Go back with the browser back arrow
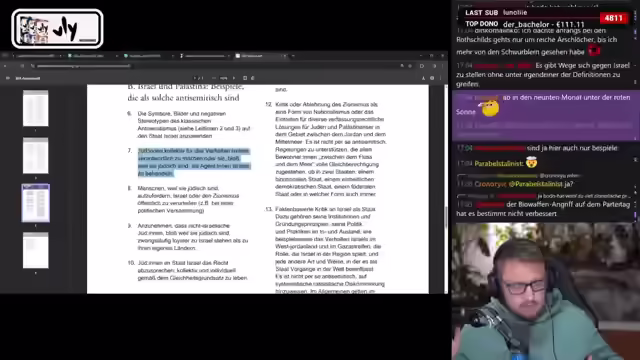Screen dimensions: 640x360 coord(5,66)
